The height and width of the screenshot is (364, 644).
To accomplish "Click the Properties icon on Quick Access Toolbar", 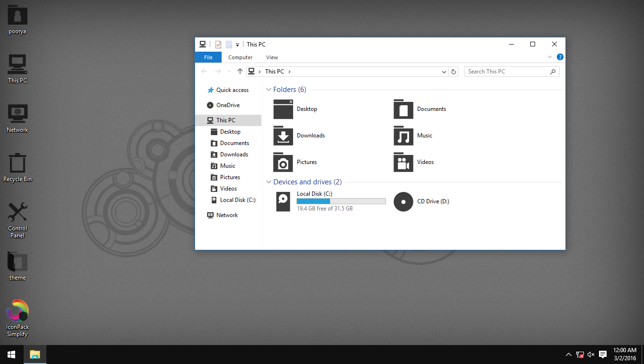I will pyautogui.click(x=218, y=44).
